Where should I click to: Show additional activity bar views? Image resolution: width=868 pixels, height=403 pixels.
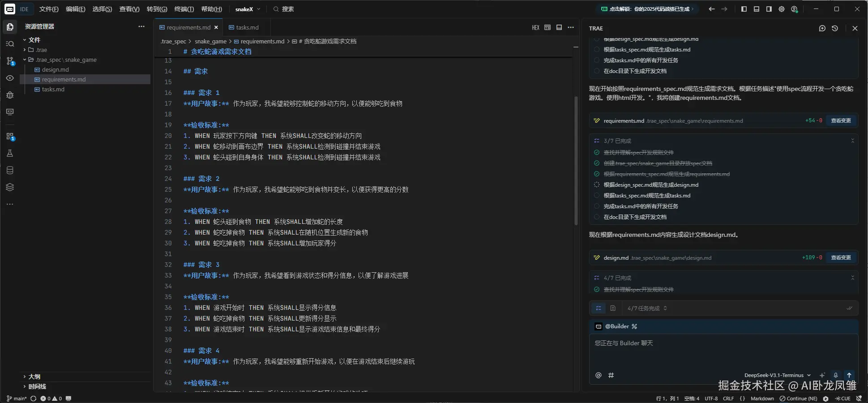10,204
